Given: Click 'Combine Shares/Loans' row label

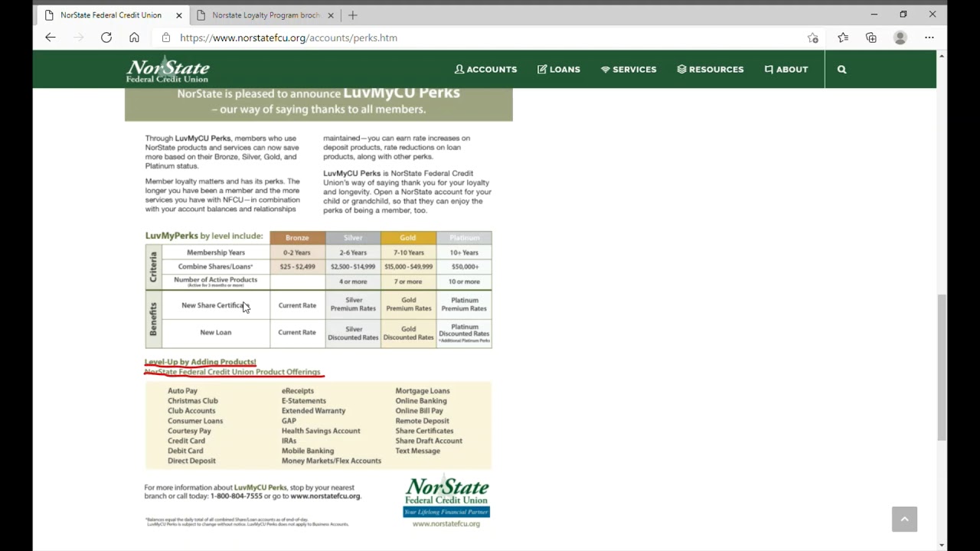Looking at the screenshot, I should pos(215,266).
